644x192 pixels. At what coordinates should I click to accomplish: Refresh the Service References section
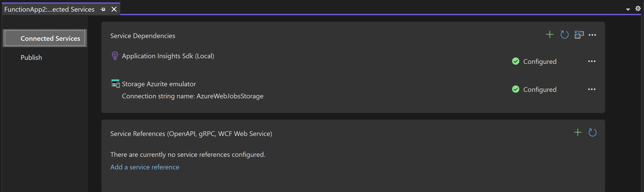coord(593,132)
